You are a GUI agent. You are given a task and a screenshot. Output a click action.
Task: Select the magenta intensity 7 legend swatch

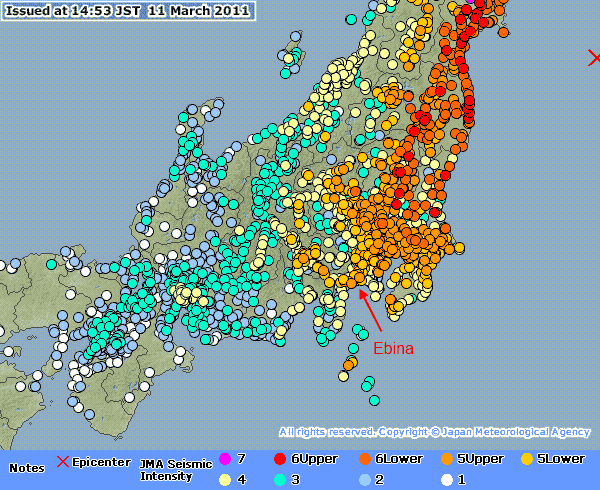point(225,459)
